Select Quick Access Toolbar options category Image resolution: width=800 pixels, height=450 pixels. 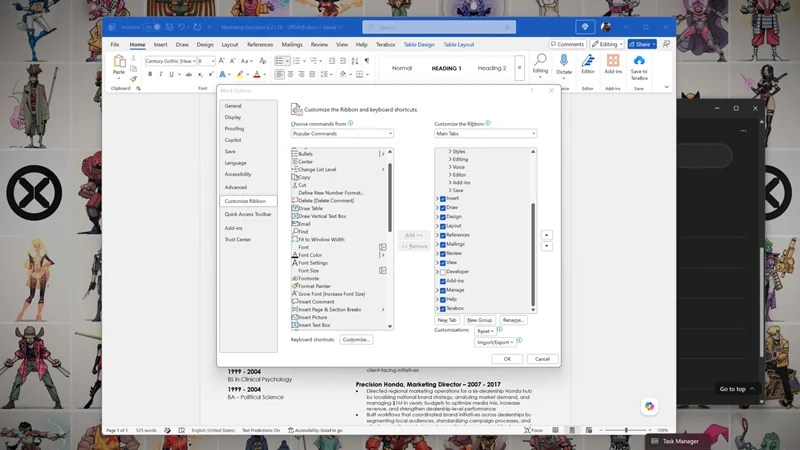point(248,214)
